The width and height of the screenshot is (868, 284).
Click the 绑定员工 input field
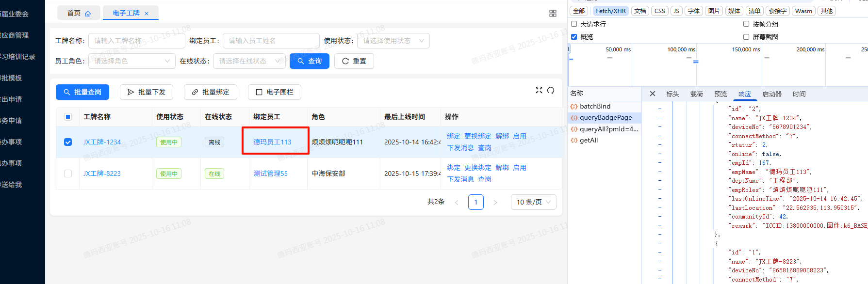tap(271, 41)
